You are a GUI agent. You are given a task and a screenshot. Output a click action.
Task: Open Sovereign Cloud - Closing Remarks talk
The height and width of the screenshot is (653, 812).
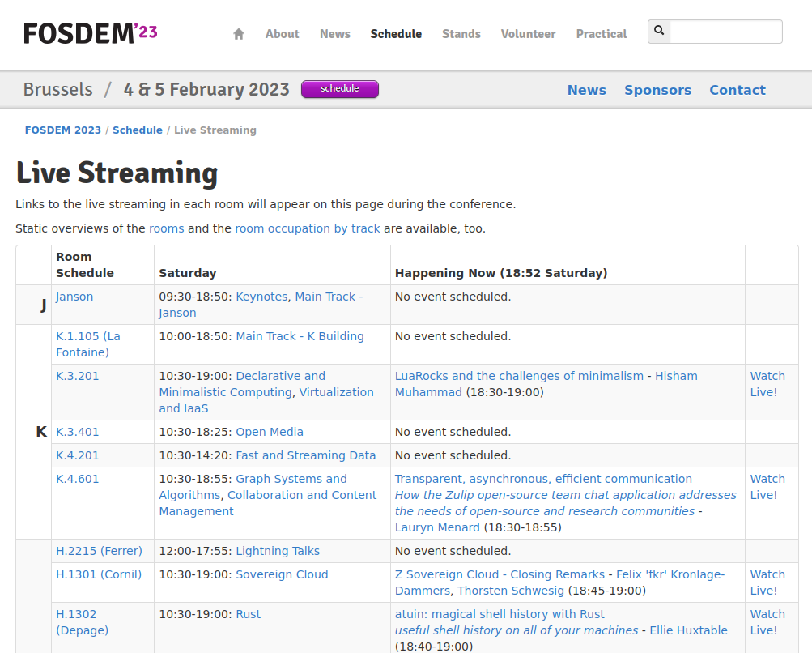click(x=500, y=574)
